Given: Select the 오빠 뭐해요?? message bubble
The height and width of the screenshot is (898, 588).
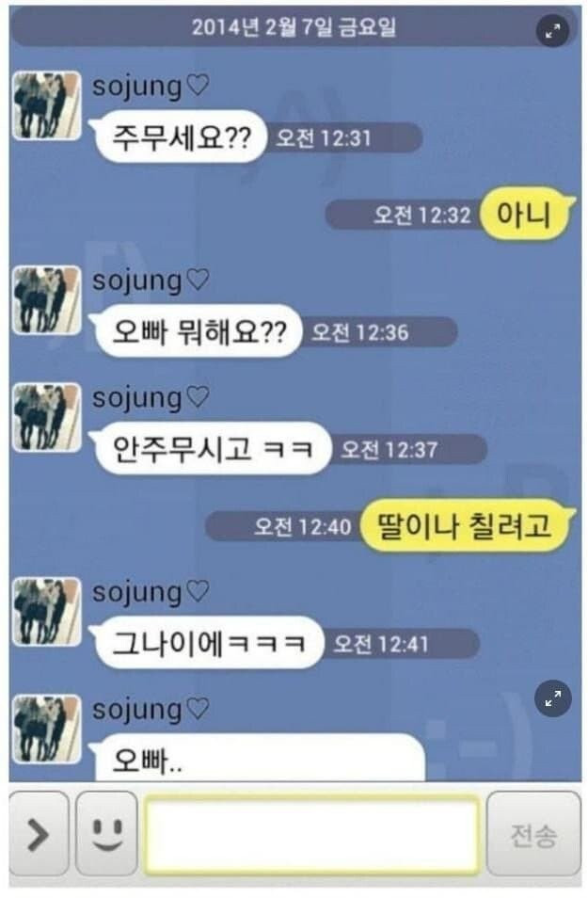Looking at the screenshot, I should tap(197, 331).
